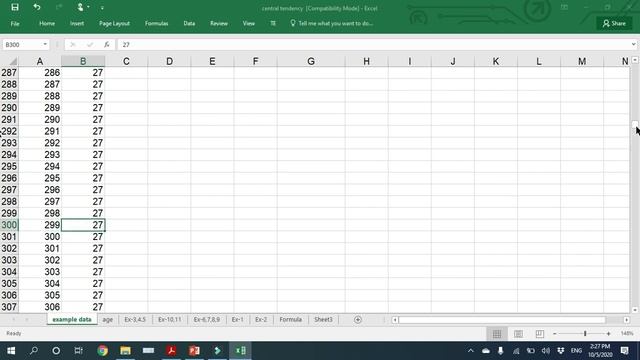
Task: Click the Touch/Mouse mode icon
Action: [80, 7]
